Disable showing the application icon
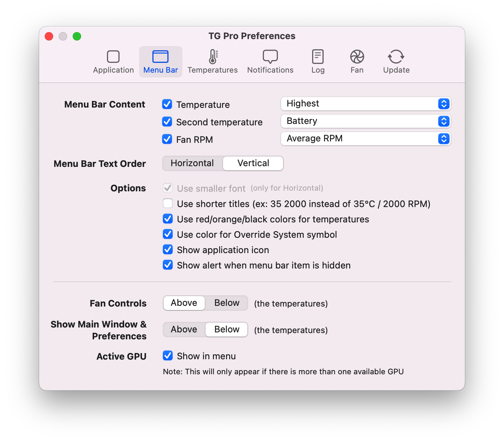The height and width of the screenshot is (442, 504). click(x=168, y=249)
